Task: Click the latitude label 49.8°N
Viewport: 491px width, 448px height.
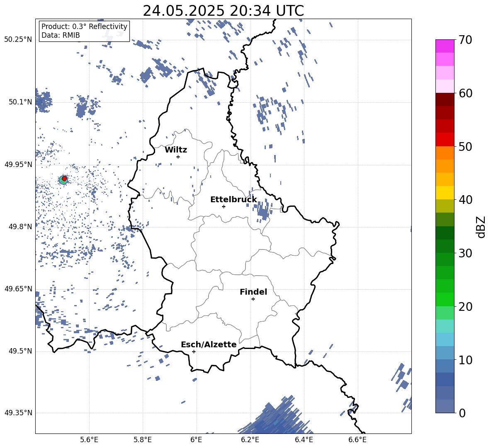Action: [x=20, y=227]
